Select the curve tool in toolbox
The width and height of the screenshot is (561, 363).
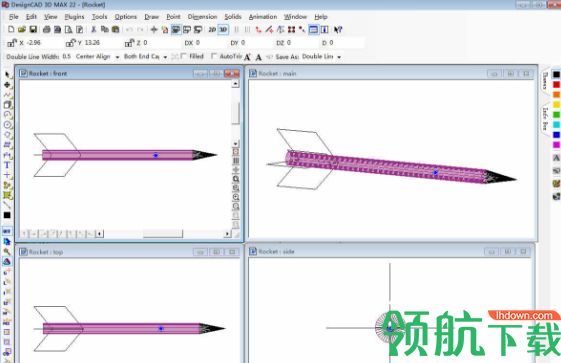[x=7, y=95]
